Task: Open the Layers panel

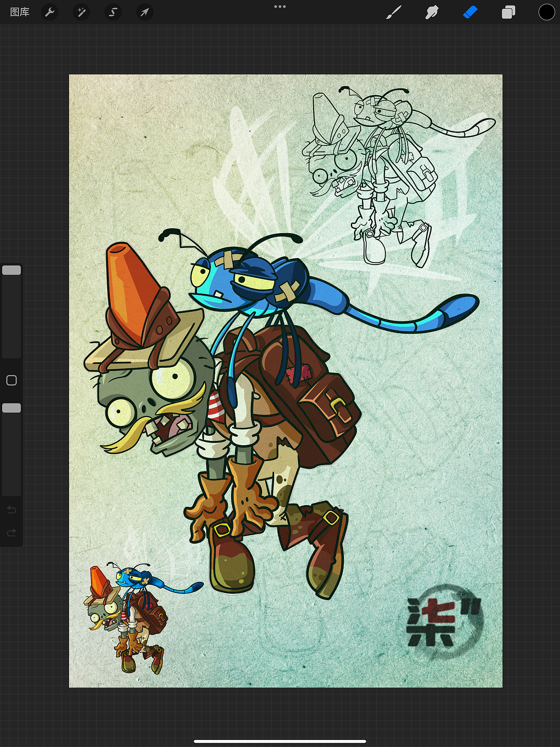Action: point(508,12)
